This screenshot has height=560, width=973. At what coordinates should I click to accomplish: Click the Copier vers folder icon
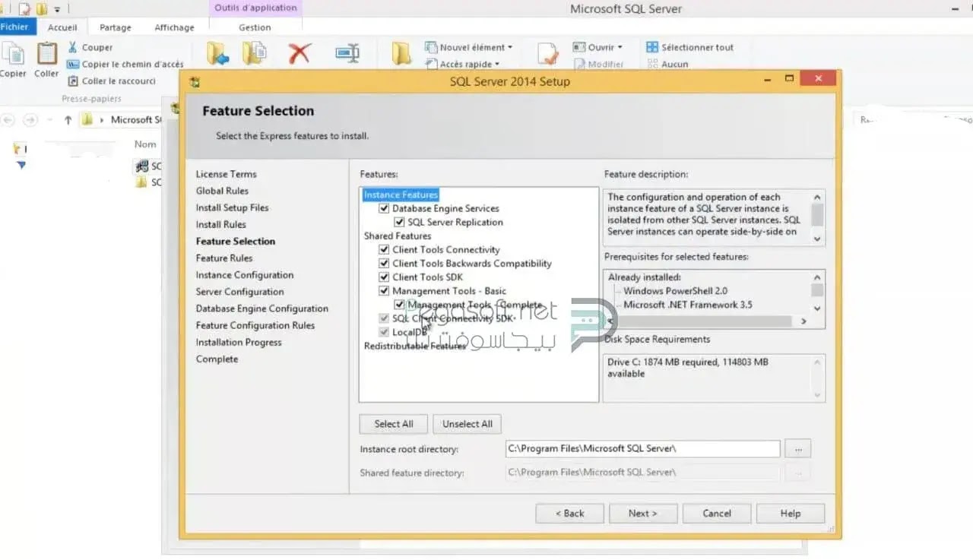[x=254, y=53]
